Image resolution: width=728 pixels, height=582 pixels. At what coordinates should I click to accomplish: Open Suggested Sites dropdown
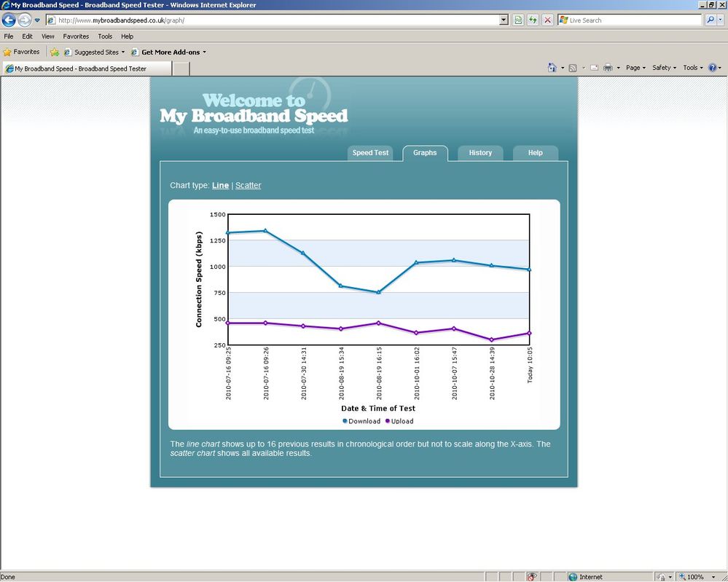(95, 52)
